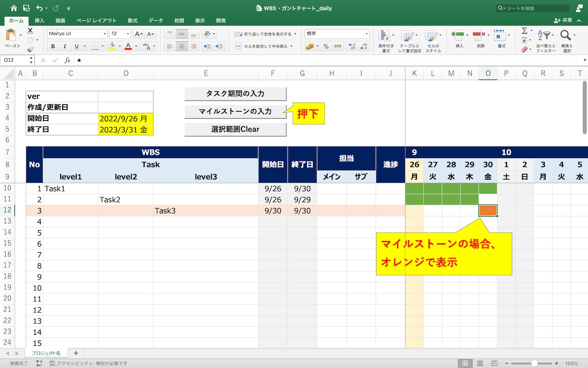This screenshot has width=588, height=368.
Task: Cut selection with the scissors icon
Action: (30, 31)
